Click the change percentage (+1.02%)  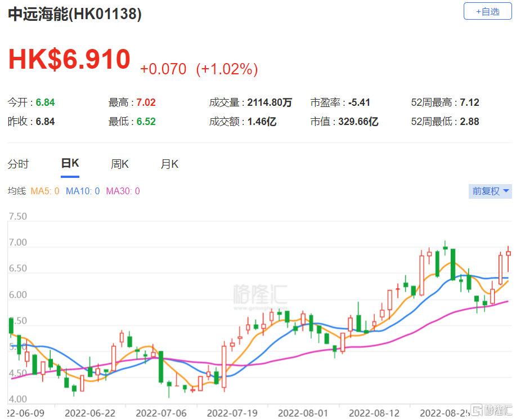227,69
